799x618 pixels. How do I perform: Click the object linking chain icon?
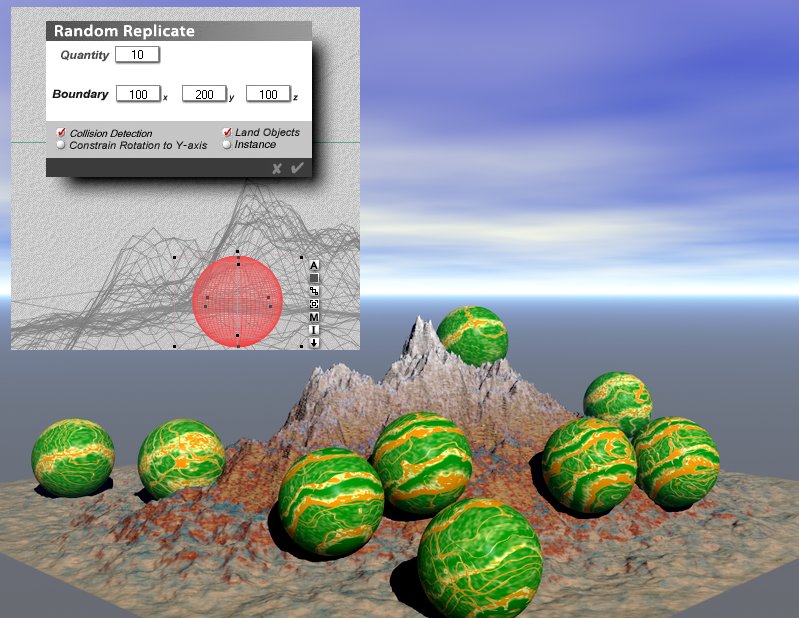tap(314, 291)
